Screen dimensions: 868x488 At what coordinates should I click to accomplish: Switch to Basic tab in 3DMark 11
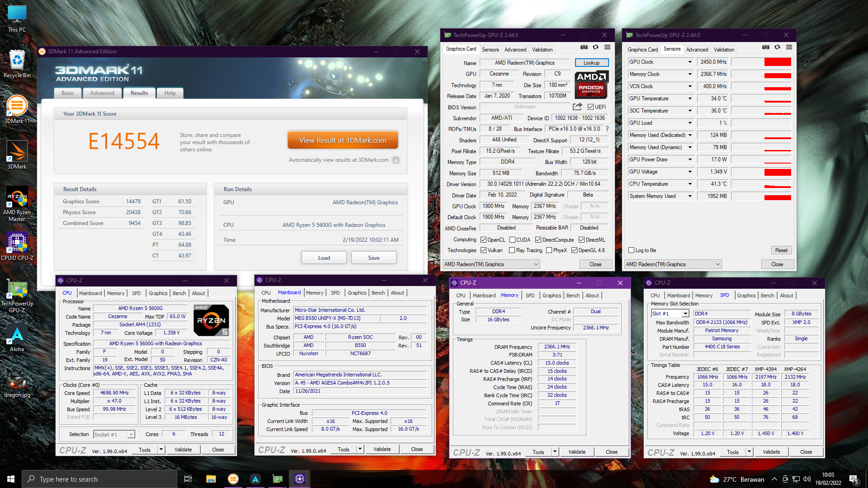[68, 93]
